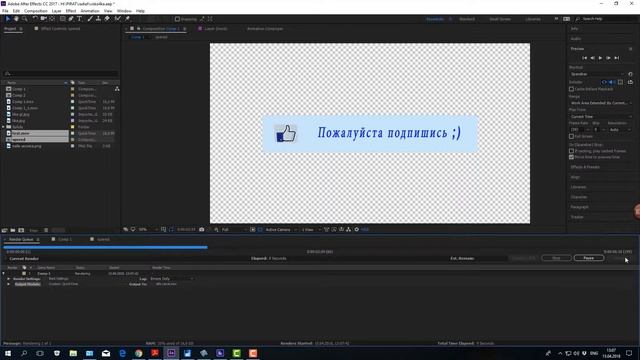Toggle include video eye in Preview
The height and width of the screenshot is (360, 640).
[x=604, y=82]
